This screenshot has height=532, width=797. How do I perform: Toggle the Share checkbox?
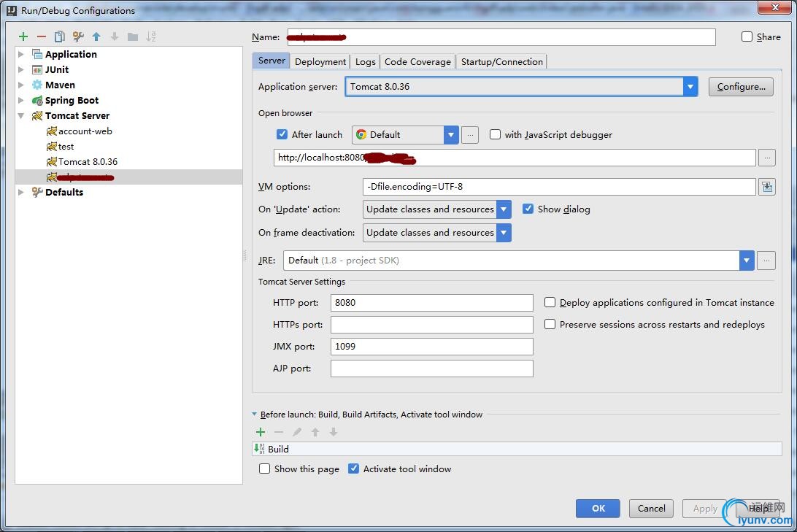point(747,36)
